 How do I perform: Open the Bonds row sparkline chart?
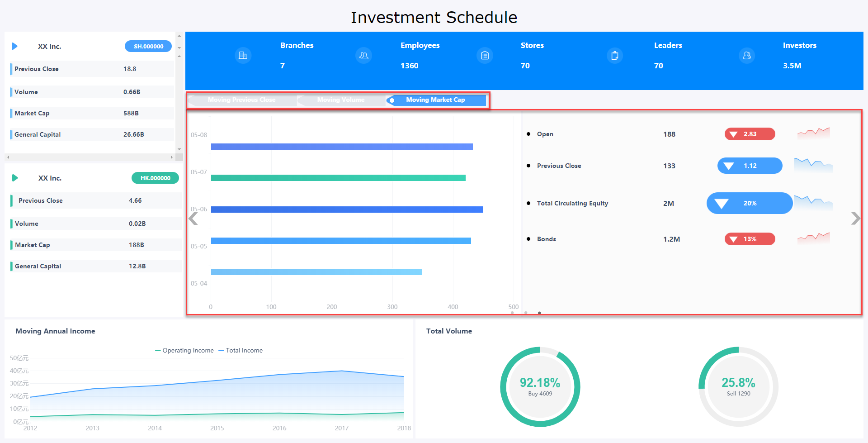coord(814,238)
